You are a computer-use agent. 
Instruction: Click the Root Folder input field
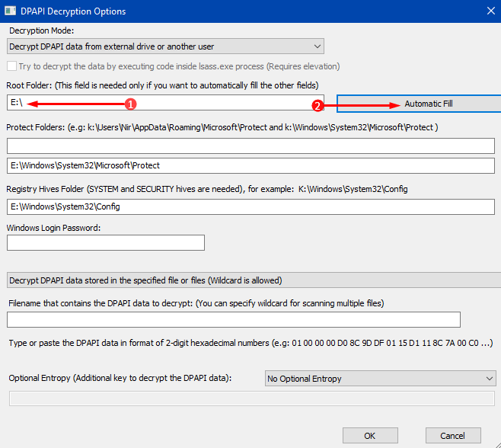point(165,103)
